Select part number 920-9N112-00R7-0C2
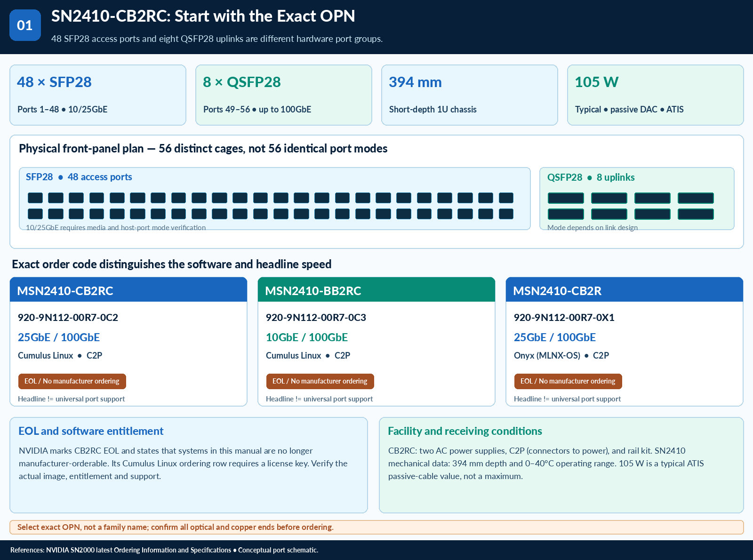 [x=68, y=318]
